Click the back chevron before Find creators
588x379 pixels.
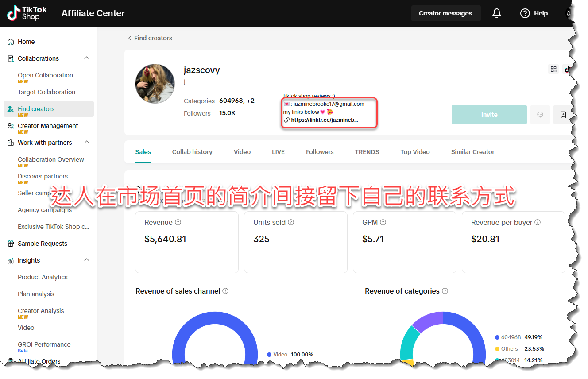pos(130,38)
